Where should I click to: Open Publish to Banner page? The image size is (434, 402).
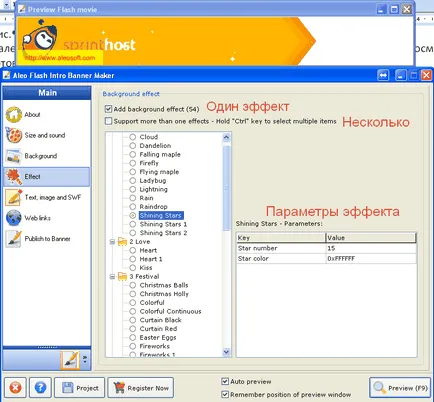47,239
